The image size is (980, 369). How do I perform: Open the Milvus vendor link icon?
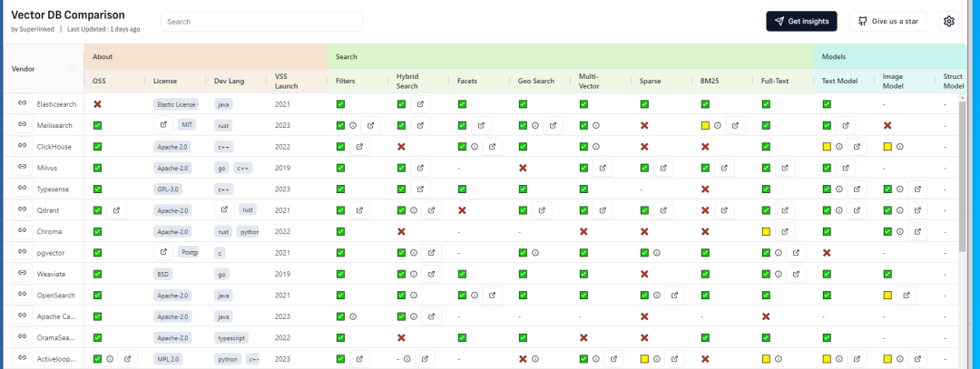click(22, 167)
